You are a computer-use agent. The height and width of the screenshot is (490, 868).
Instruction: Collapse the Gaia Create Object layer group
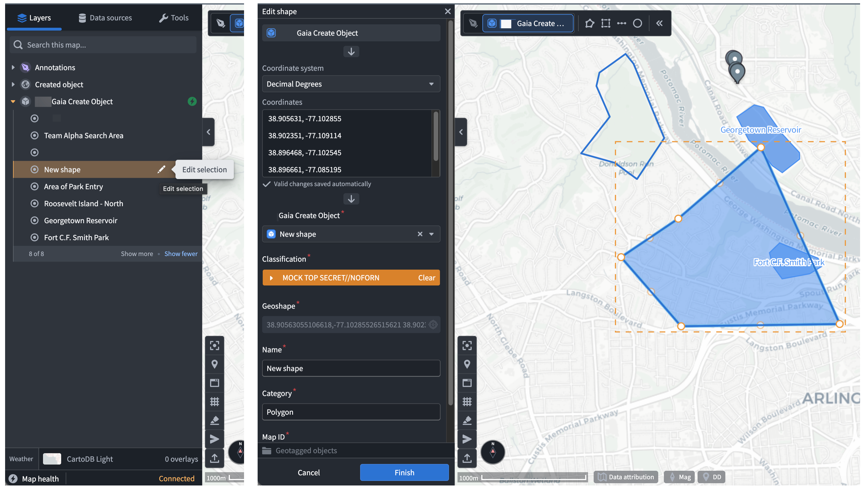tap(13, 101)
